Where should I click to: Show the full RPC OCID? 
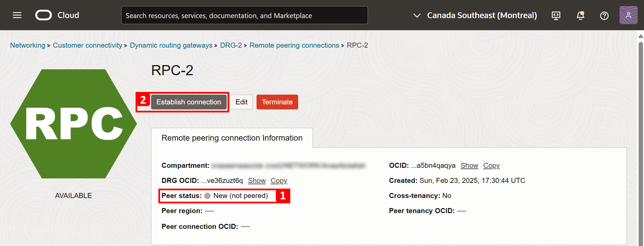click(x=469, y=165)
